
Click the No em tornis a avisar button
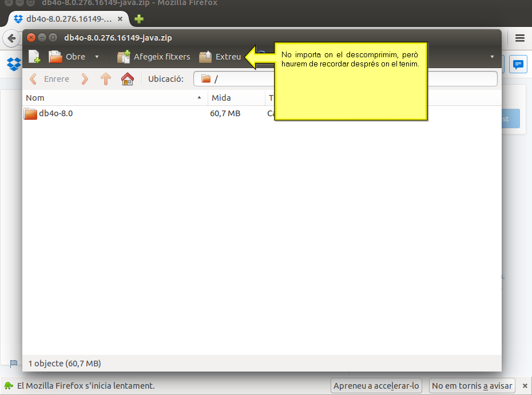[472, 386]
